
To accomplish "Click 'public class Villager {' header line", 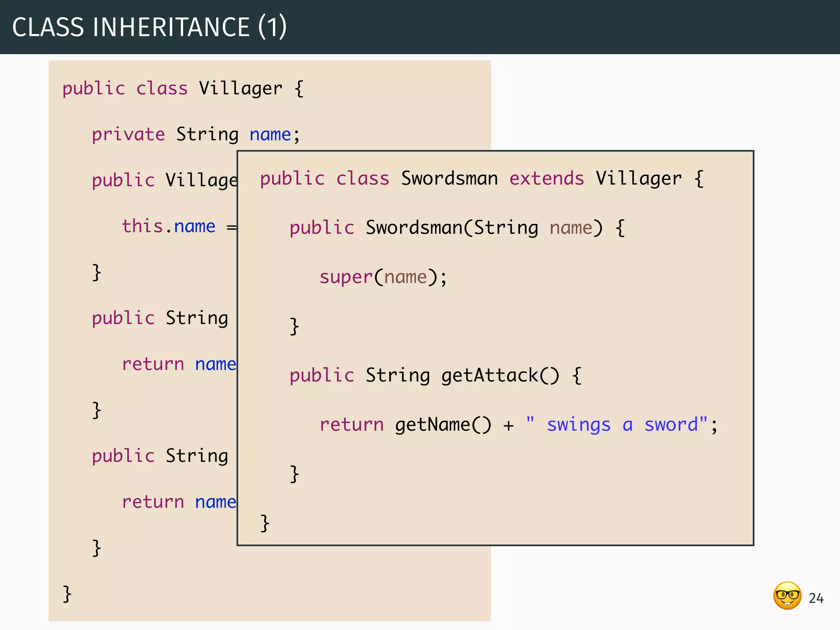I will pyautogui.click(x=183, y=89).
